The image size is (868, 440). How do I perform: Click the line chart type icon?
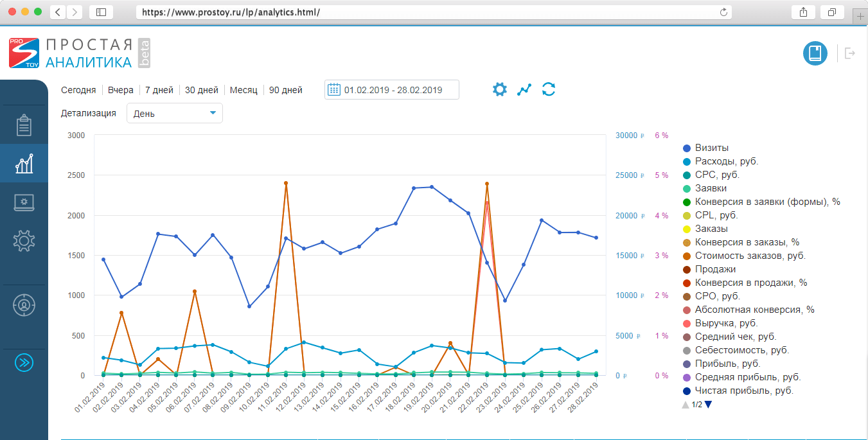click(524, 89)
